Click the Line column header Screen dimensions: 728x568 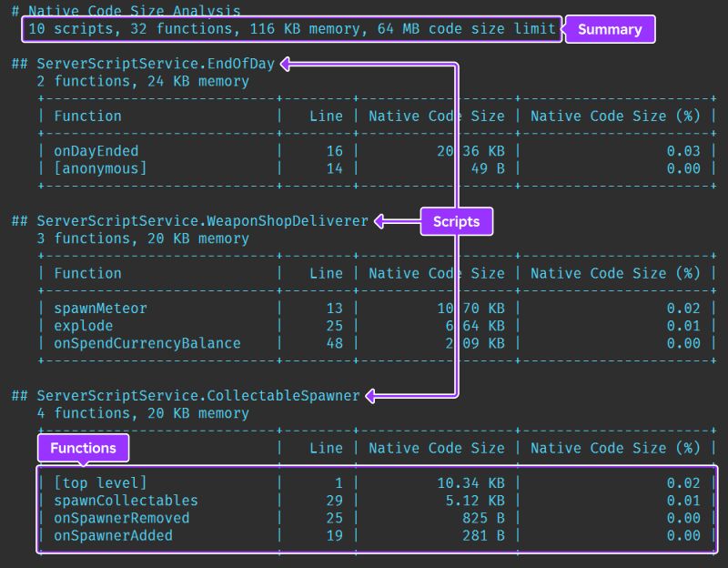[327, 116]
